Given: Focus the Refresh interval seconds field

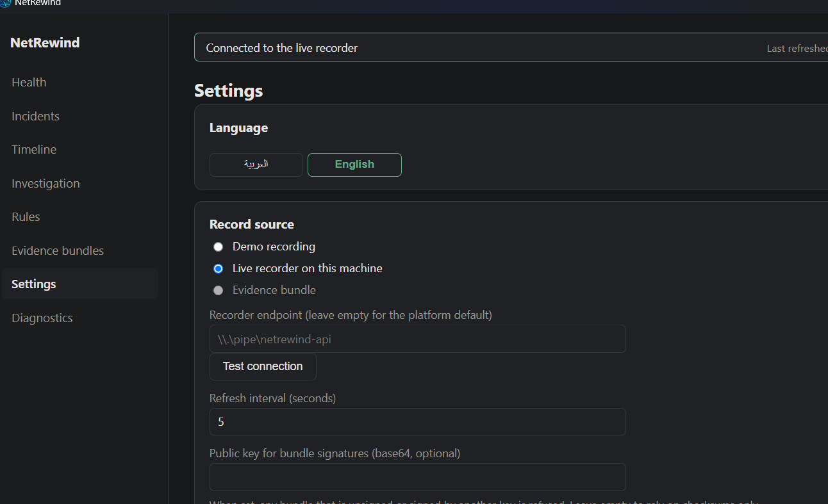Looking at the screenshot, I should pyautogui.click(x=418, y=422).
